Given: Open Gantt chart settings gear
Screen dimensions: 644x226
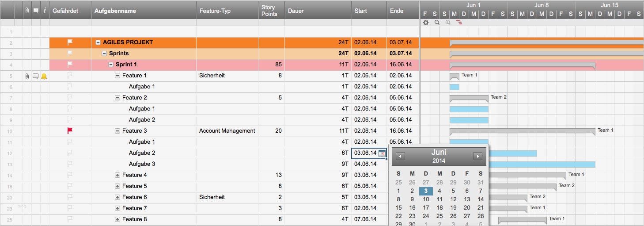Looking at the screenshot, I should click(426, 23).
